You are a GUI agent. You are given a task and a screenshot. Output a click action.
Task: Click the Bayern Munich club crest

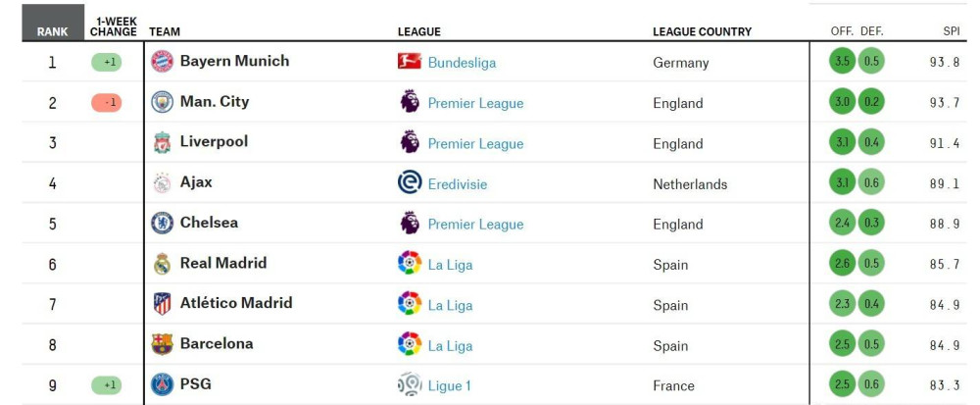[162, 61]
